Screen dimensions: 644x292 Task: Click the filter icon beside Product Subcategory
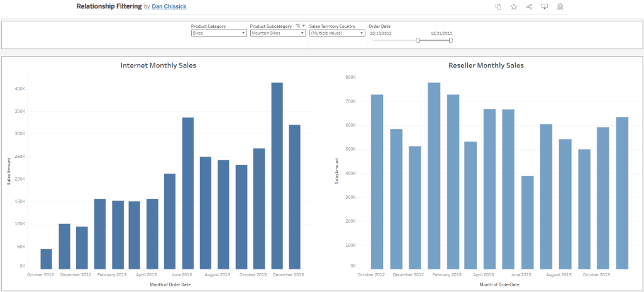[297, 26]
